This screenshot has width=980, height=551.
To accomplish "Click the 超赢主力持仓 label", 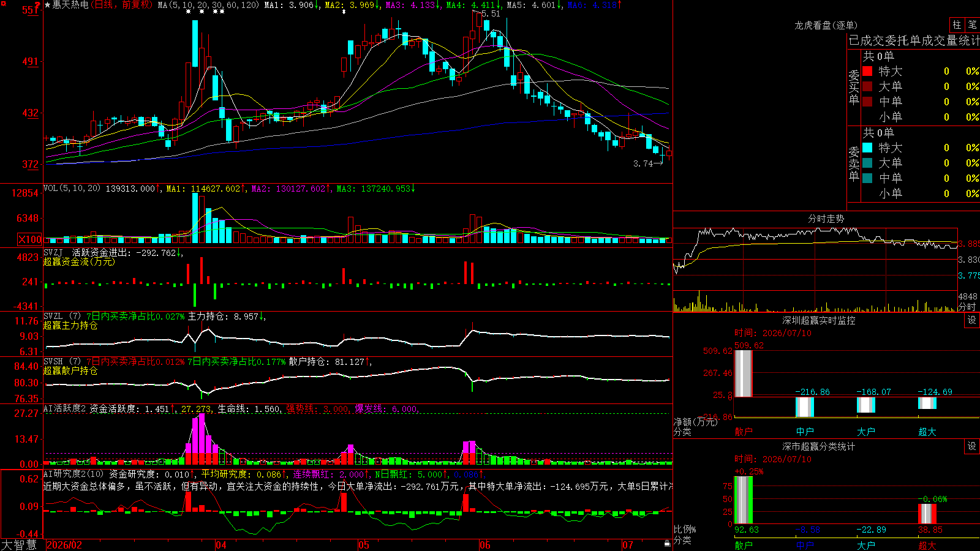I will point(70,325).
